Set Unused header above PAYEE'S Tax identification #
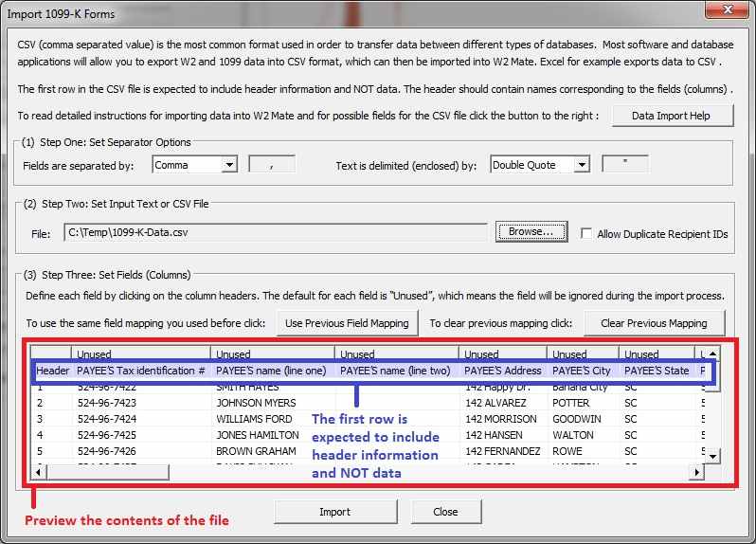 [x=141, y=353]
